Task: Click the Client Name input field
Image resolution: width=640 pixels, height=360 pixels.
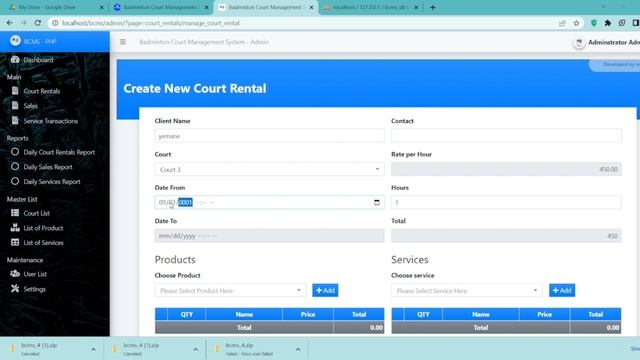Action: pos(269,136)
